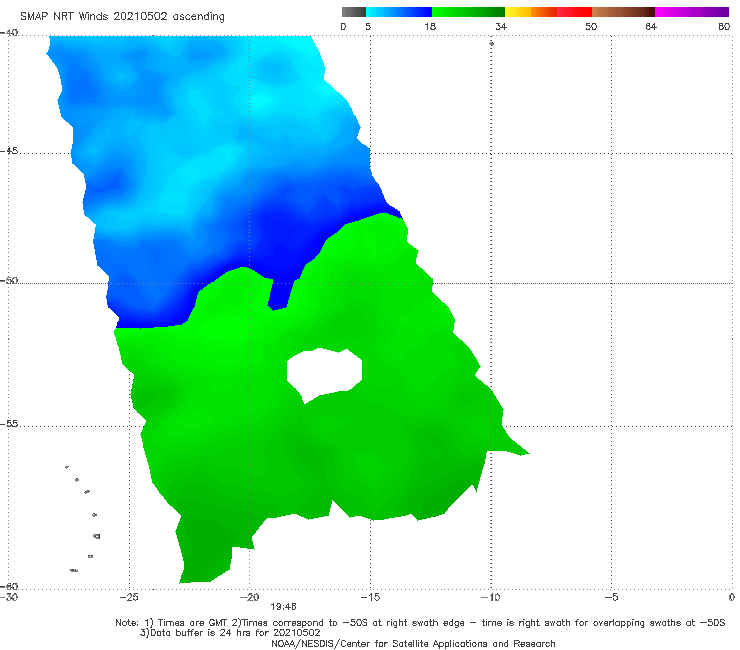
Task: Click the gray segment of the color bar
Action: tap(353, 12)
